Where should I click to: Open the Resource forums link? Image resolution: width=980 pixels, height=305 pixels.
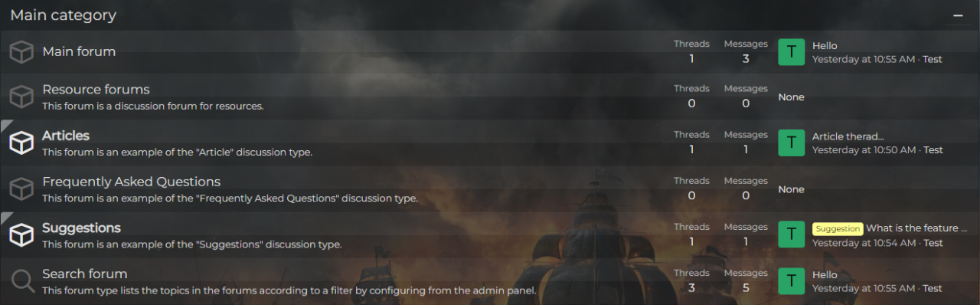click(96, 90)
